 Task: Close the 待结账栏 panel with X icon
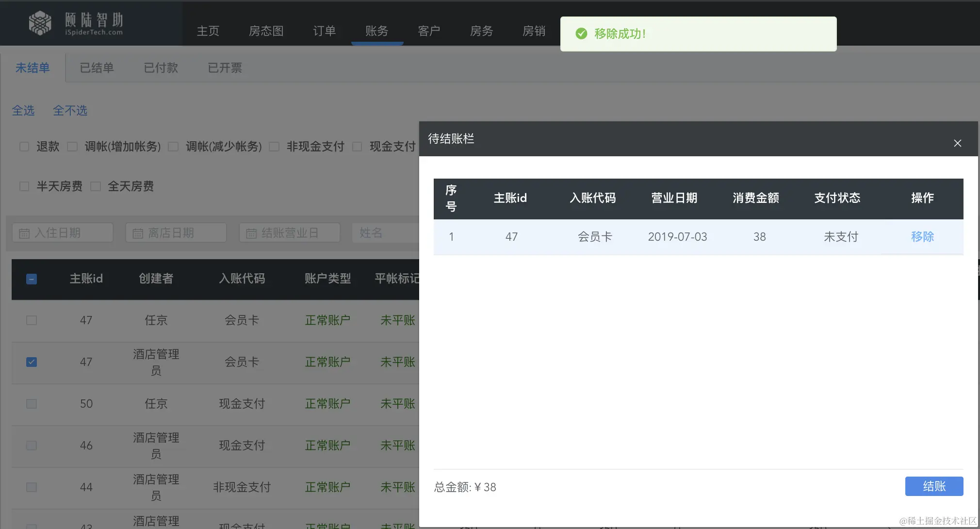957,143
